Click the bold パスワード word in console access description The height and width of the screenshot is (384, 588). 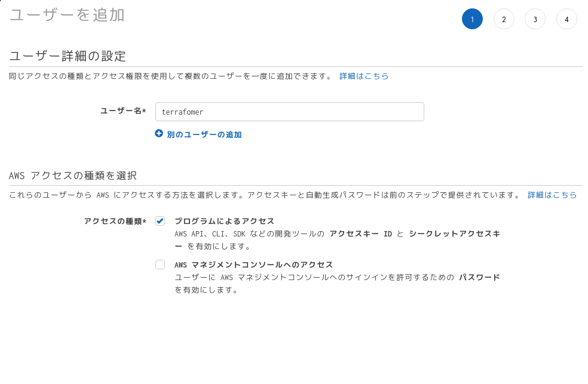[480, 277]
